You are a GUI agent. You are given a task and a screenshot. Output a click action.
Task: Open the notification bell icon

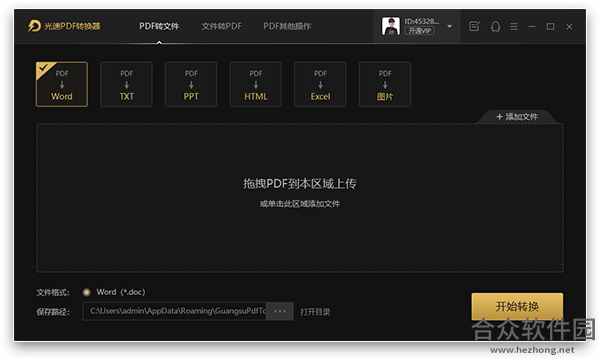coord(496,26)
